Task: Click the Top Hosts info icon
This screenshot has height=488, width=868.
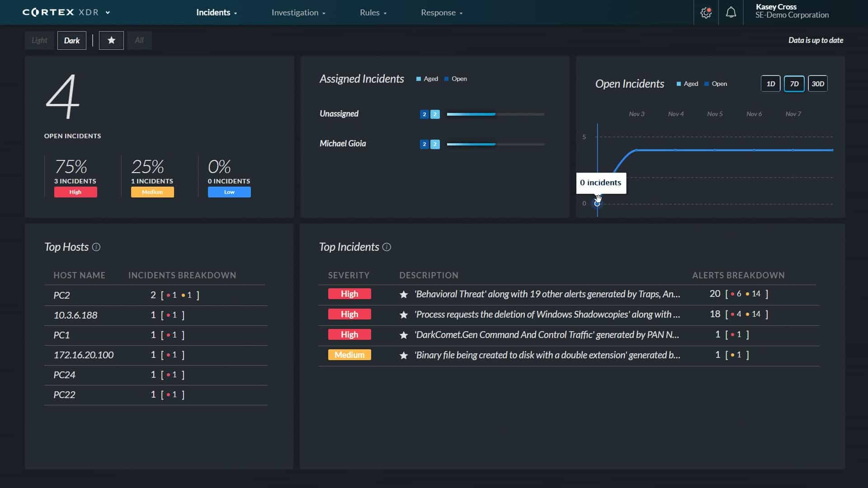Action: pyautogui.click(x=96, y=247)
